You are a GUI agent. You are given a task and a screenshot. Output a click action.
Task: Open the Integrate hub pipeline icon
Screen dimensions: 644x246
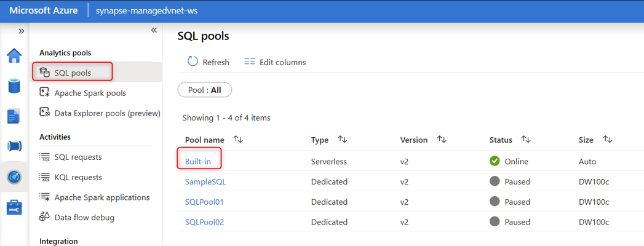pyautogui.click(x=14, y=146)
